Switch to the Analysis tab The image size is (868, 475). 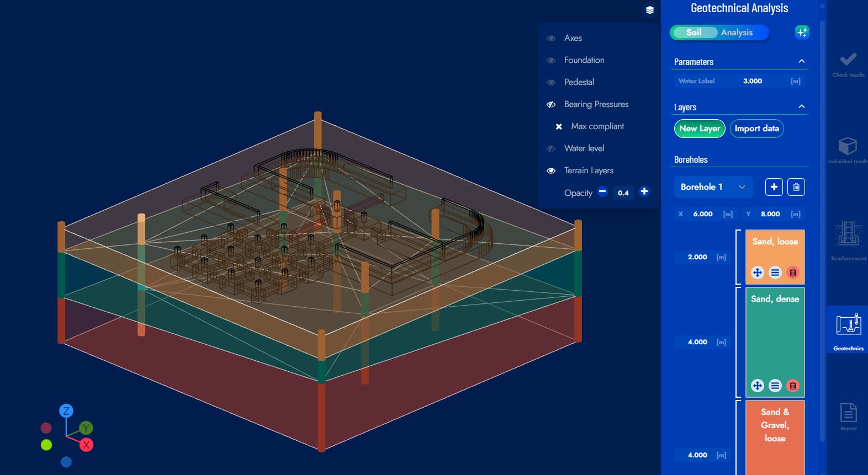tap(737, 33)
